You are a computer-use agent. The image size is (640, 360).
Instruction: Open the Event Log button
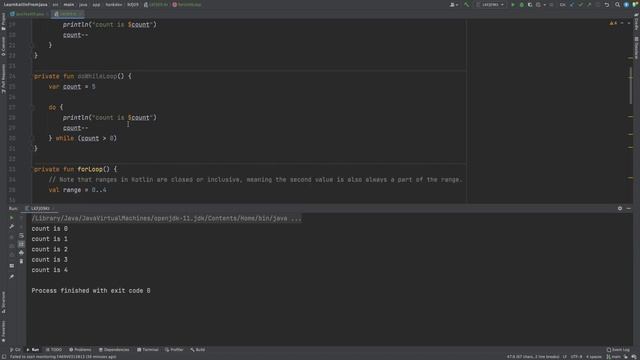pos(618,350)
